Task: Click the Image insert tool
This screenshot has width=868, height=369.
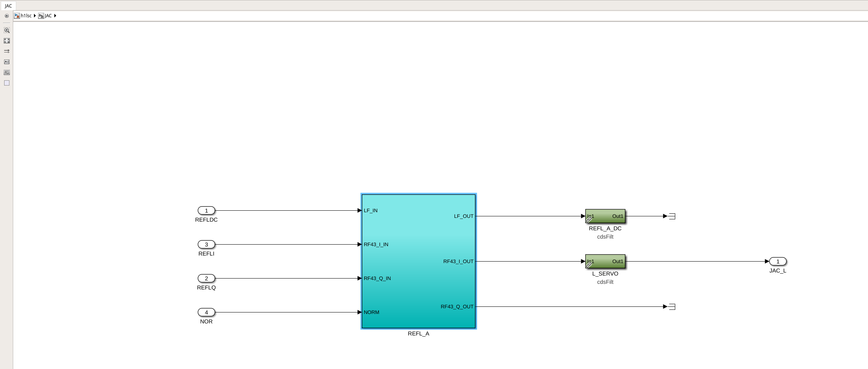Action: 7,72
